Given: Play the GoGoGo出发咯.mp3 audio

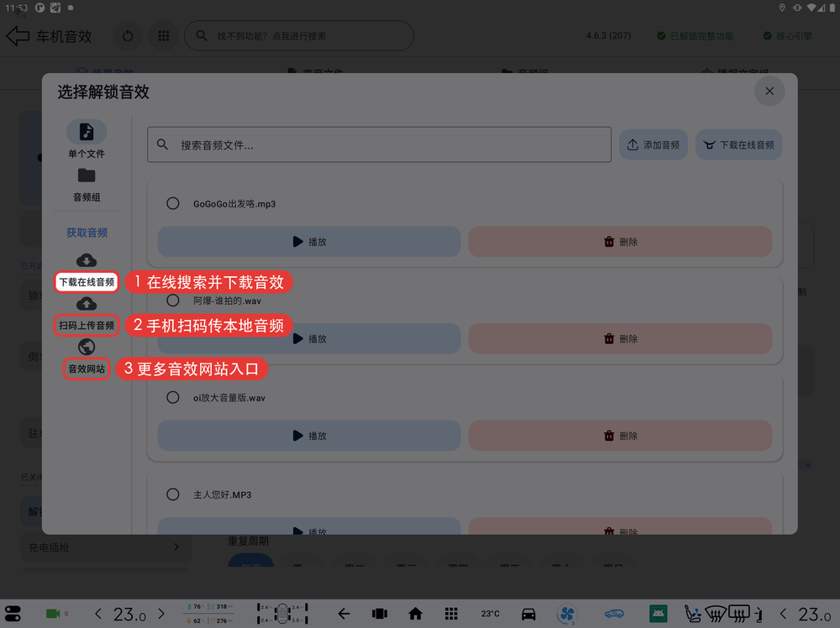Looking at the screenshot, I should click(x=309, y=242).
